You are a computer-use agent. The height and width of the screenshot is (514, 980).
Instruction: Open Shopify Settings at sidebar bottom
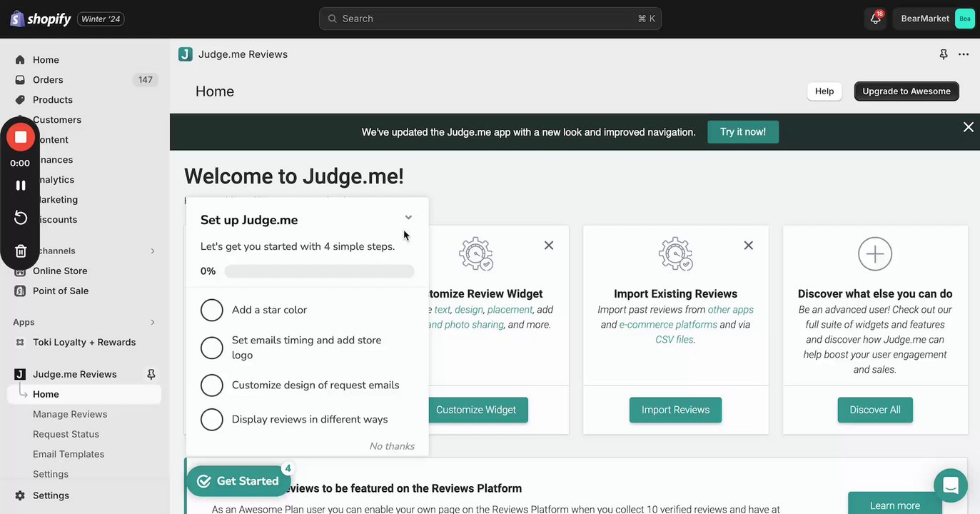coord(51,495)
